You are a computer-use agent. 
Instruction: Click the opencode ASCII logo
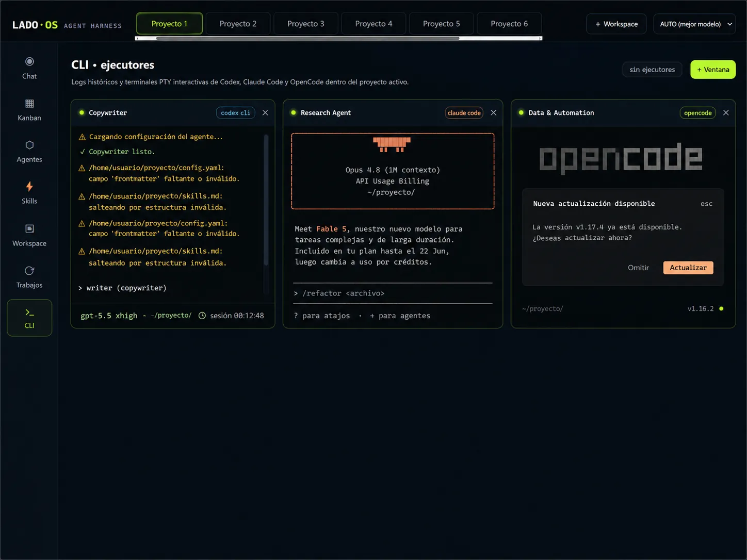(x=621, y=158)
